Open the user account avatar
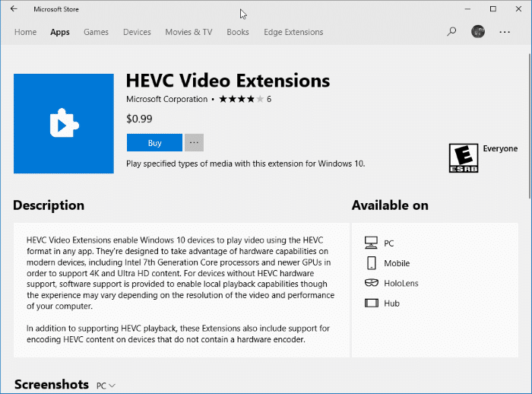The width and height of the screenshot is (532, 394). 478,32
